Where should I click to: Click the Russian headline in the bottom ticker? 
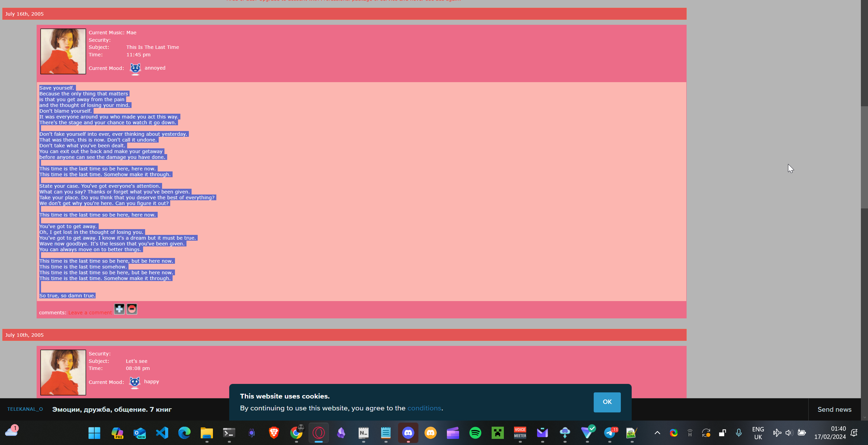click(x=112, y=409)
